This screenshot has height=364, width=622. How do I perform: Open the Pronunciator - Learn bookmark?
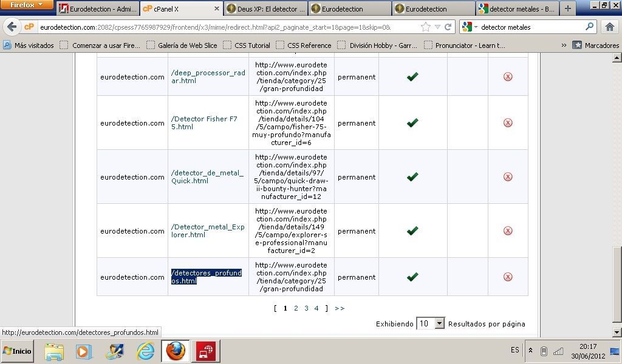tap(465, 45)
